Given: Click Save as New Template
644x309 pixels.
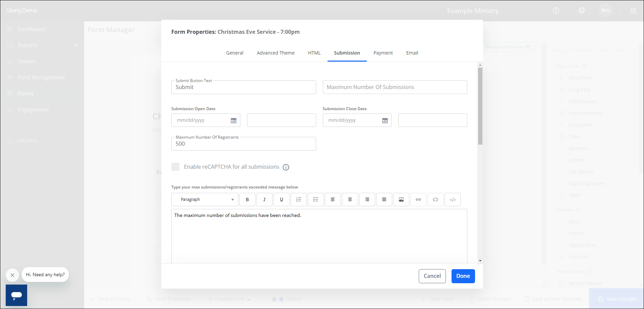Looking at the screenshot, I should pos(553,299).
